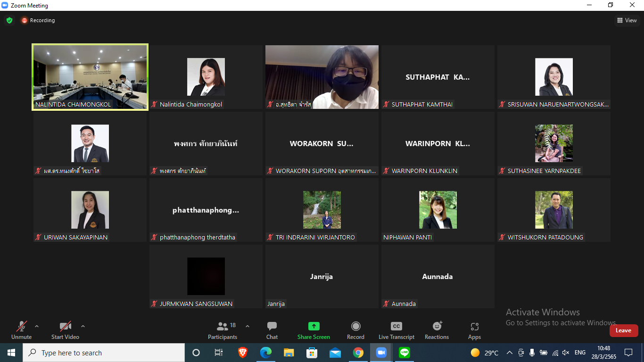Open Mail app from taskbar
Viewport: 644px width, 362px height.
(335, 353)
